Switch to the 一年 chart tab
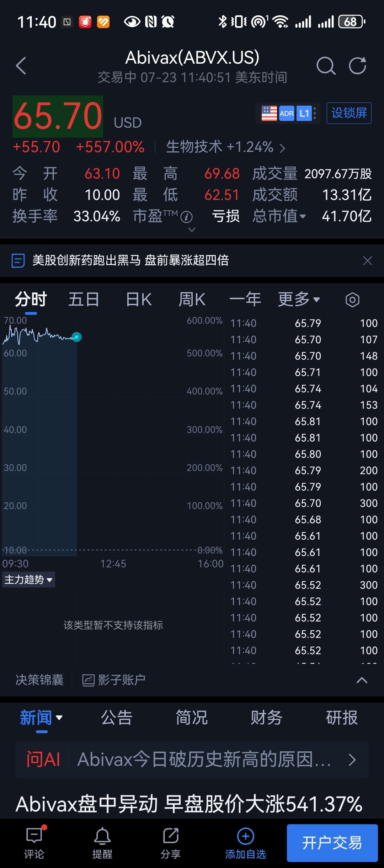The width and height of the screenshot is (384, 868). point(245,300)
